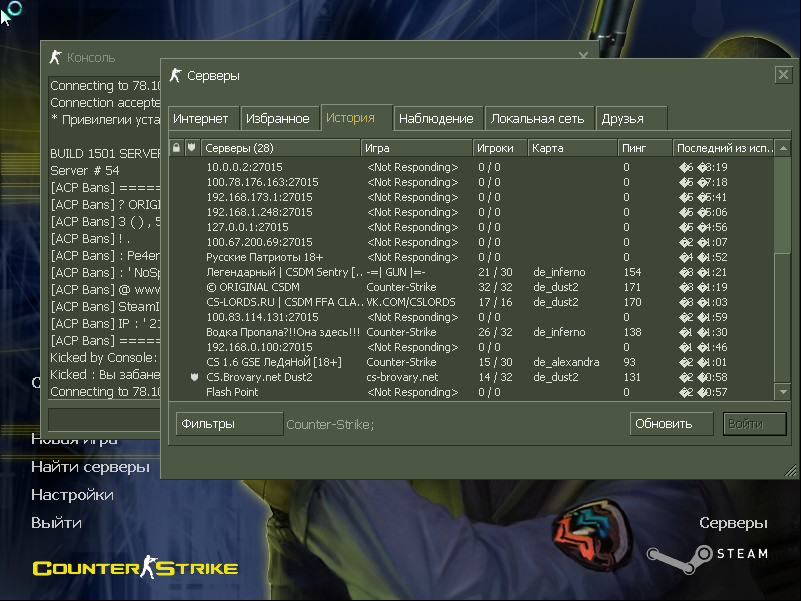Click ping value 154

632,272
